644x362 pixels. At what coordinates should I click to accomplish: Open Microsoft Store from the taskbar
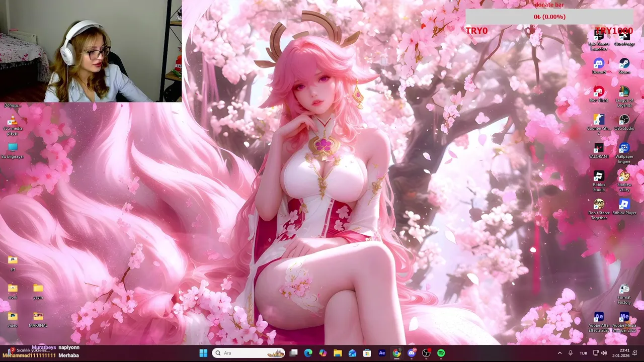click(367, 353)
